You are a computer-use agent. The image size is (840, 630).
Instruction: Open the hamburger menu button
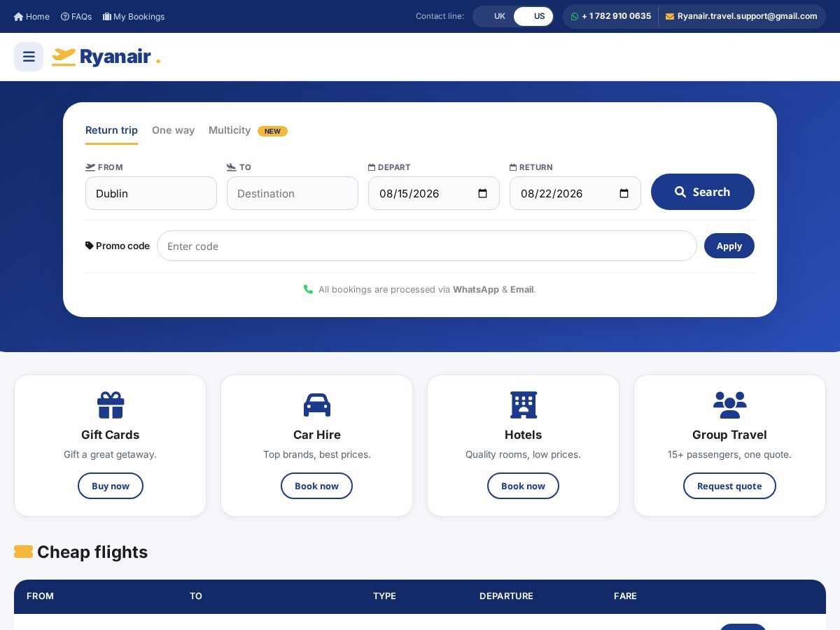(29, 57)
